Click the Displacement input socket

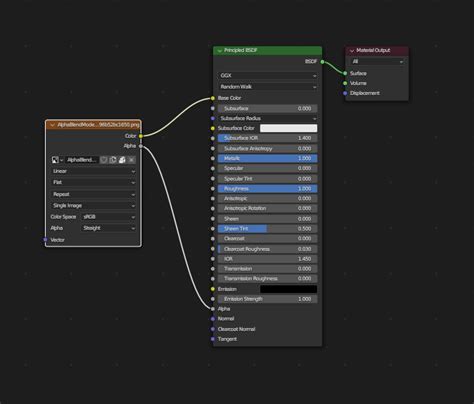[345, 93]
